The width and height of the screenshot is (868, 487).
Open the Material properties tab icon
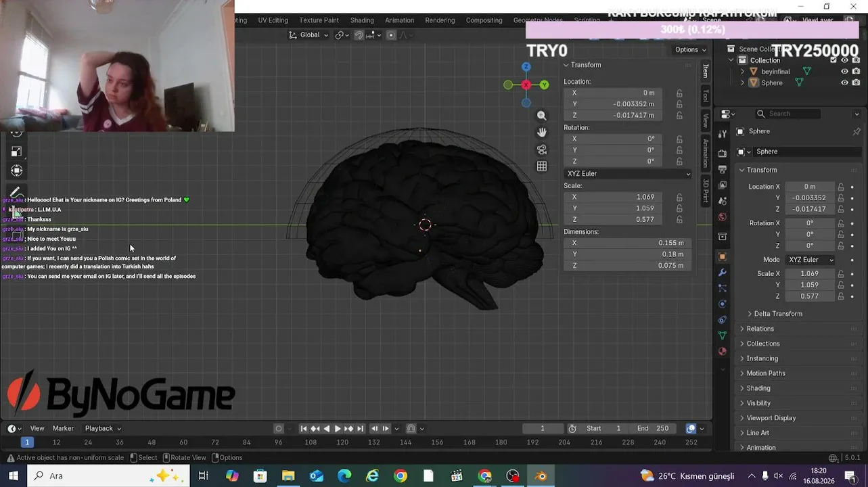pyautogui.click(x=723, y=351)
